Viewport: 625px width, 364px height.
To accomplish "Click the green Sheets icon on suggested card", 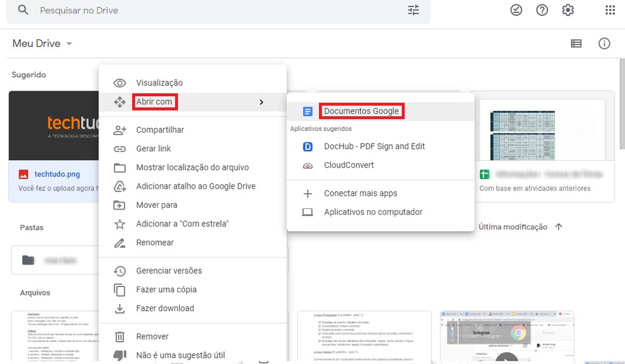I will 484,174.
